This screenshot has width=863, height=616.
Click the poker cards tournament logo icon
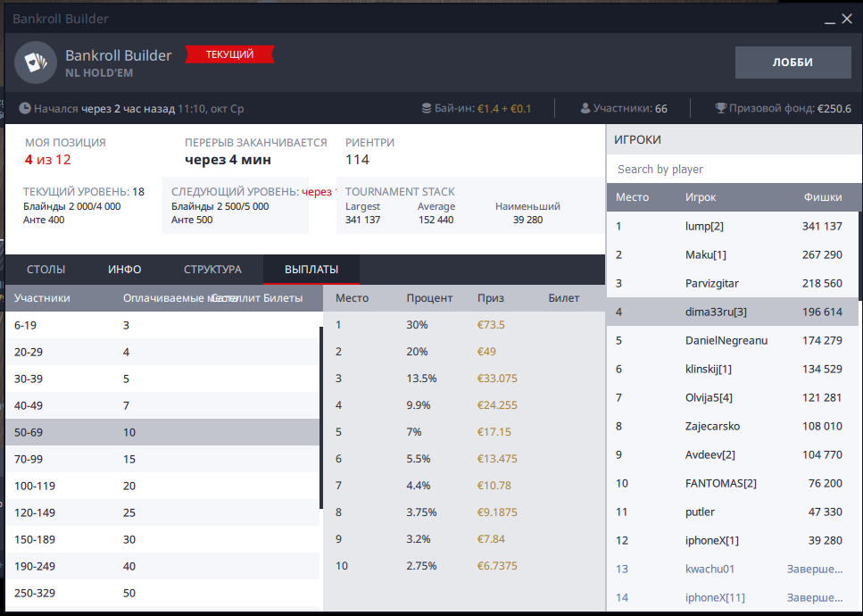(x=34, y=62)
